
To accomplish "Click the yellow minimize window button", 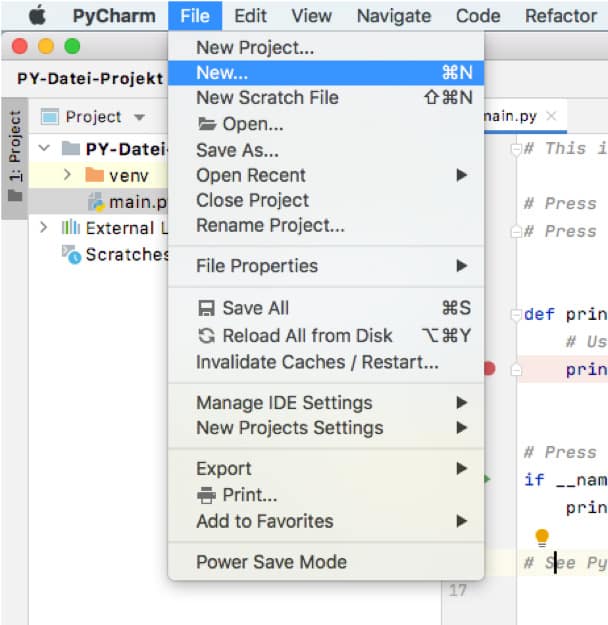I will tap(46, 46).
